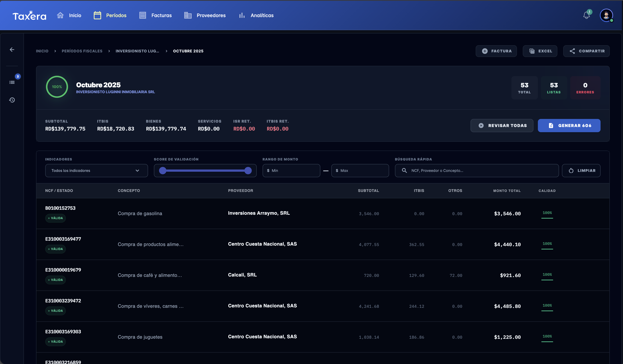
Task: Click the REVISAR TODAS button
Action: (x=502, y=126)
